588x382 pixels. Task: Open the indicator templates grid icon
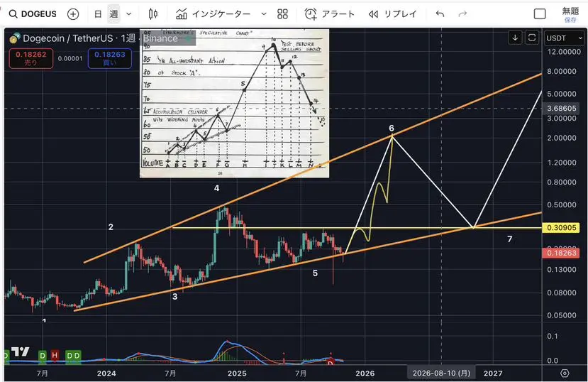282,14
